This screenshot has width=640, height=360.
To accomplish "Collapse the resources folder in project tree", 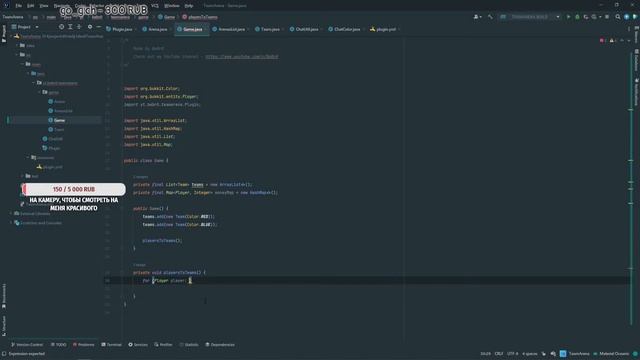I will [29, 158].
